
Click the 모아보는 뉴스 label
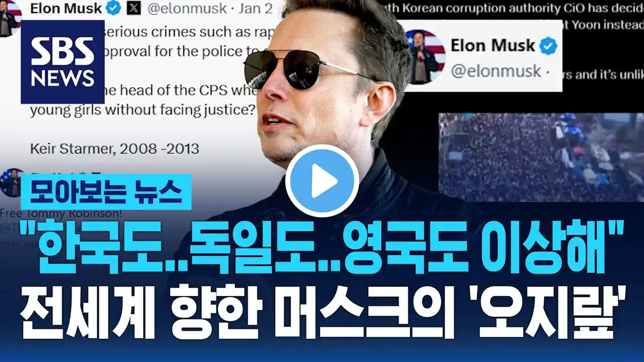tap(106, 192)
